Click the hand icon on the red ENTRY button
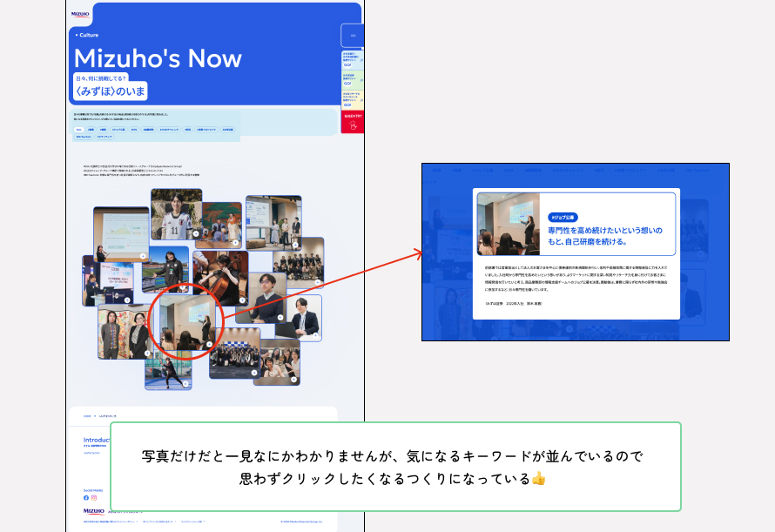 (353, 125)
